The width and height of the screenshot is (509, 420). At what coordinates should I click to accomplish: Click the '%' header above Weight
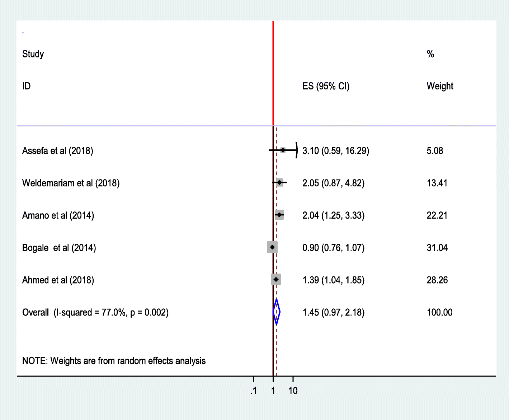click(x=430, y=54)
